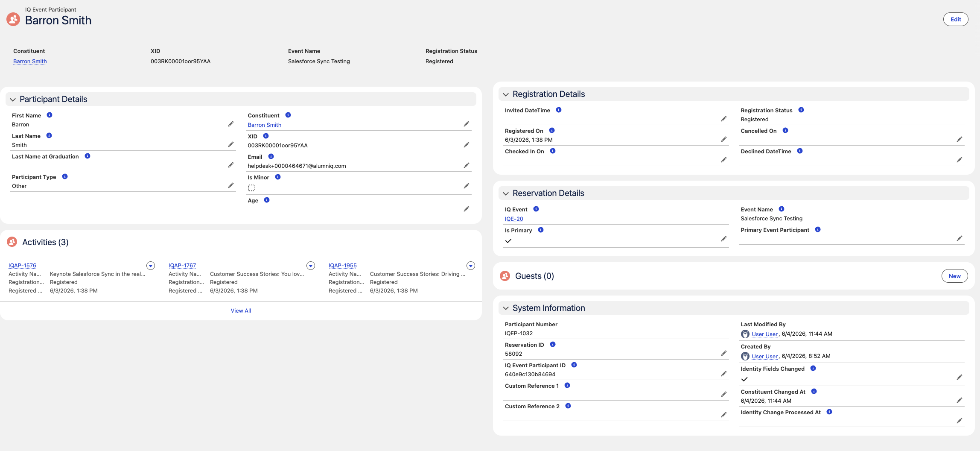
Task: Click info icon beside Is Primary
Action: (x=541, y=230)
